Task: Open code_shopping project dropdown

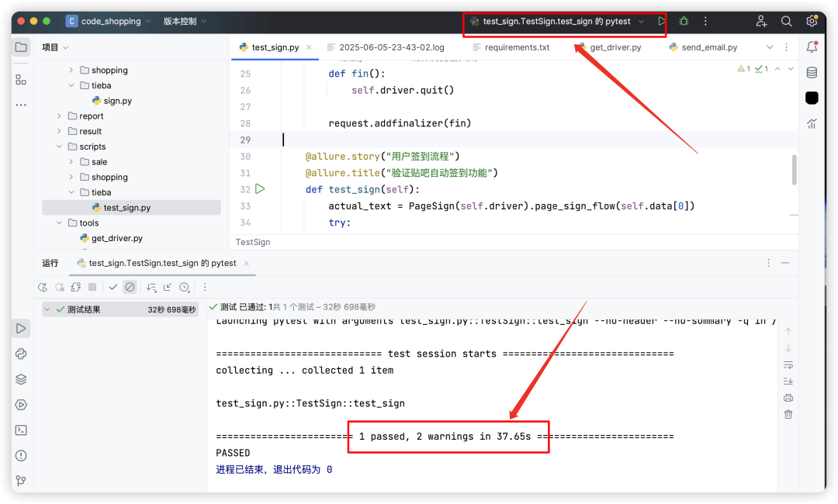Action: click(x=109, y=22)
